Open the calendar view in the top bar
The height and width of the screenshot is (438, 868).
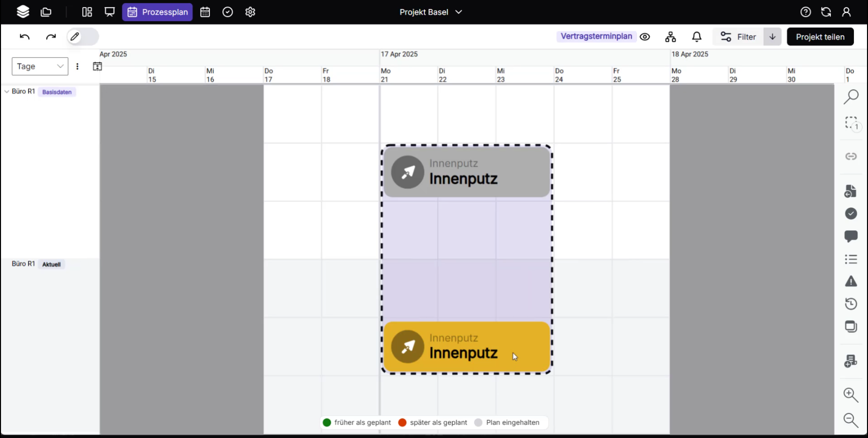205,12
